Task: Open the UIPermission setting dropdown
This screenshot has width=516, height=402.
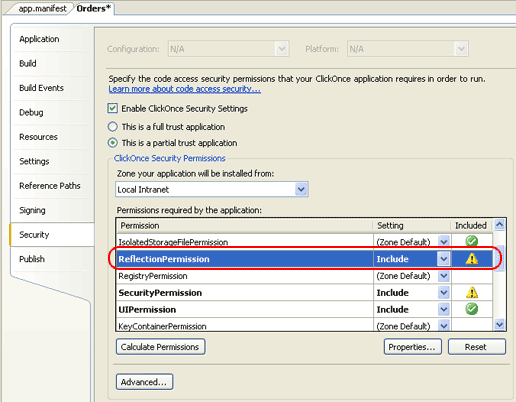Action: [444, 309]
